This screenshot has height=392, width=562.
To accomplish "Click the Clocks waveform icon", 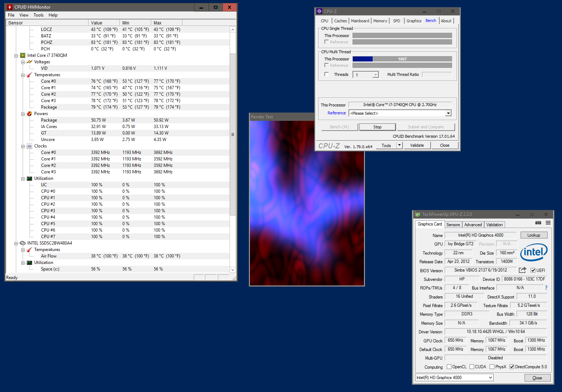I will [x=30, y=146].
